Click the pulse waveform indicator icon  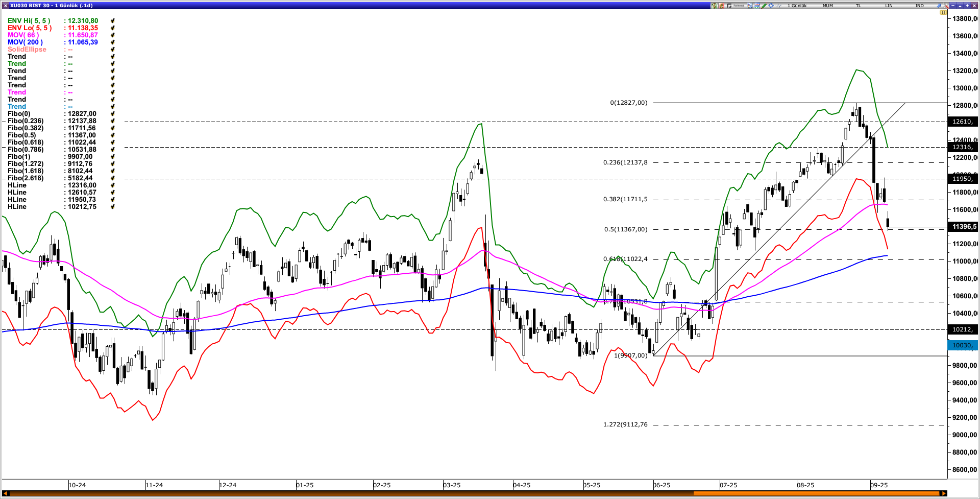click(778, 6)
